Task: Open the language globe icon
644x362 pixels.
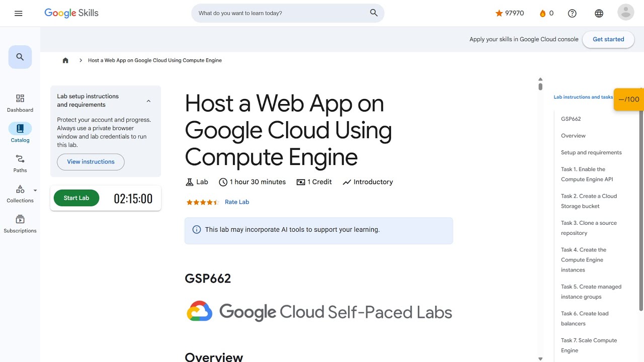Action: [599, 14]
